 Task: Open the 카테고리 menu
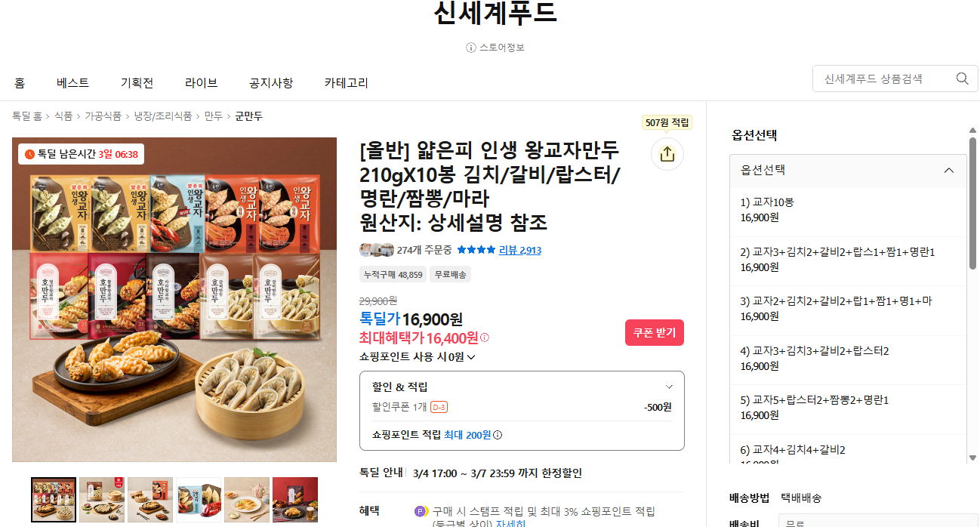pos(346,83)
